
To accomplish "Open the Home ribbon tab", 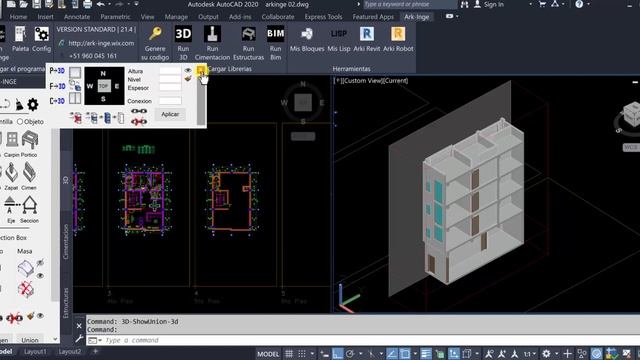I will click(18, 17).
